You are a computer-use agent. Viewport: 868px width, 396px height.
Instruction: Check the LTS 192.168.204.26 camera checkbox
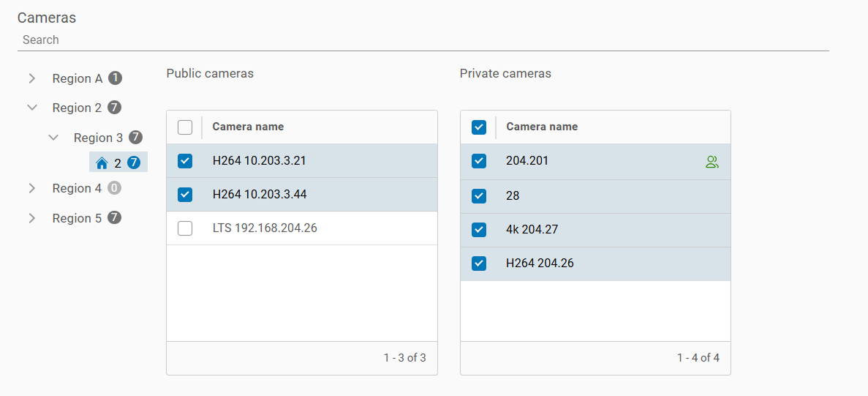[185, 228]
